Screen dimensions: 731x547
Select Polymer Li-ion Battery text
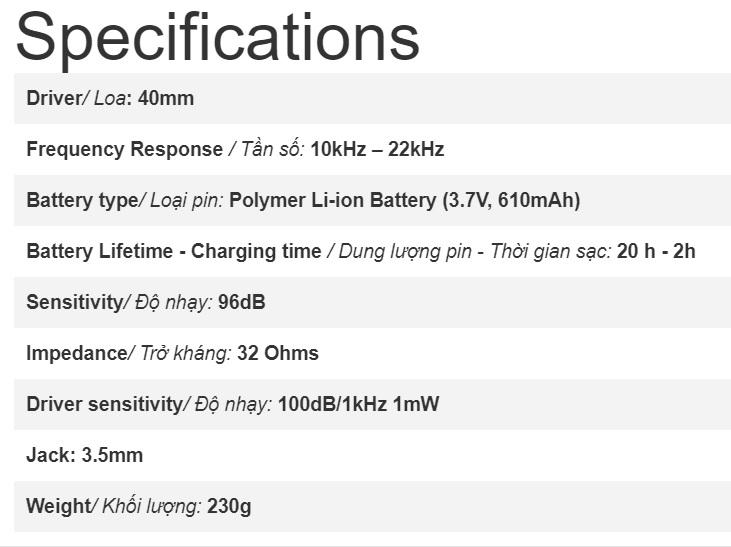click(333, 201)
